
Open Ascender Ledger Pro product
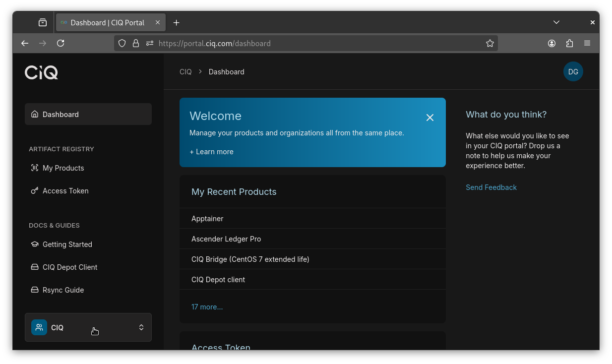pyautogui.click(x=226, y=239)
